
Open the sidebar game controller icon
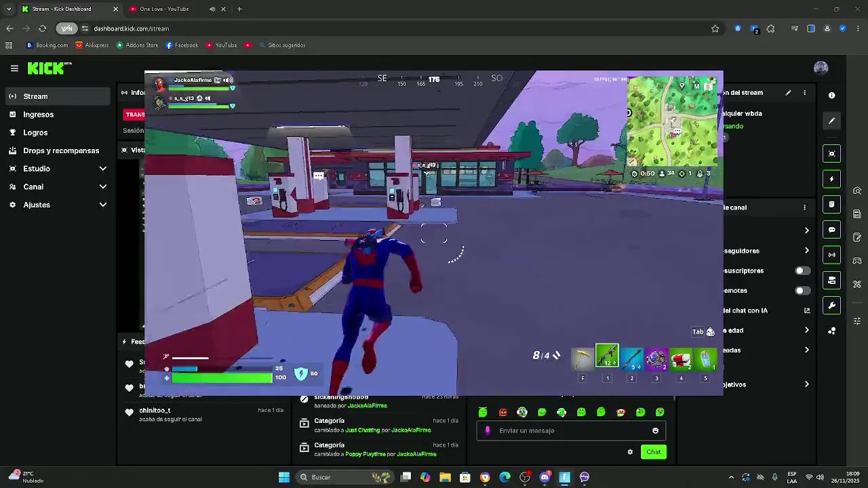click(x=857, y=261)
